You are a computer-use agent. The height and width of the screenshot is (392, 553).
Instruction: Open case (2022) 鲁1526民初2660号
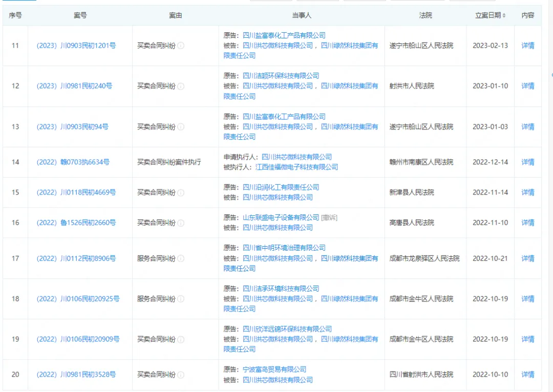tap(76, 223)
